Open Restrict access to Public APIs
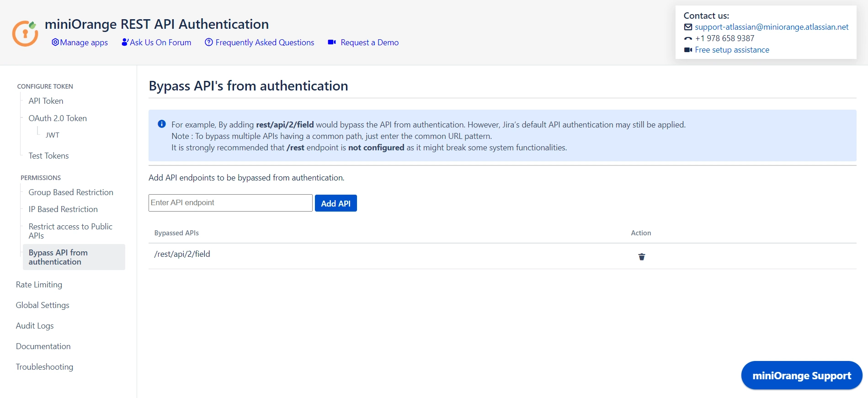The height and width of the screenshot is (398, 868). (70, 231)
